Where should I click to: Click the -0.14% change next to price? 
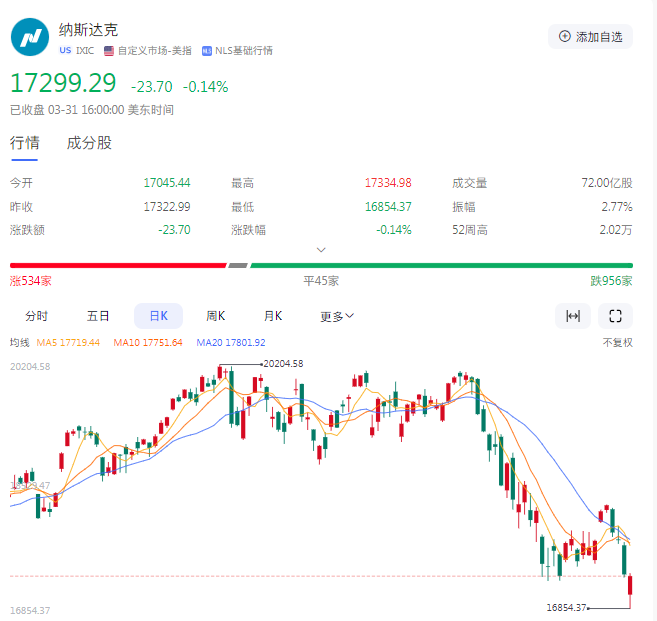coord(205,87)
